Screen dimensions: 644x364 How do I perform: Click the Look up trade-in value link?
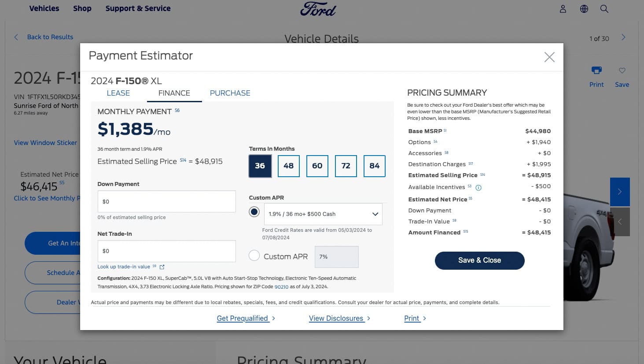(124, 267)
